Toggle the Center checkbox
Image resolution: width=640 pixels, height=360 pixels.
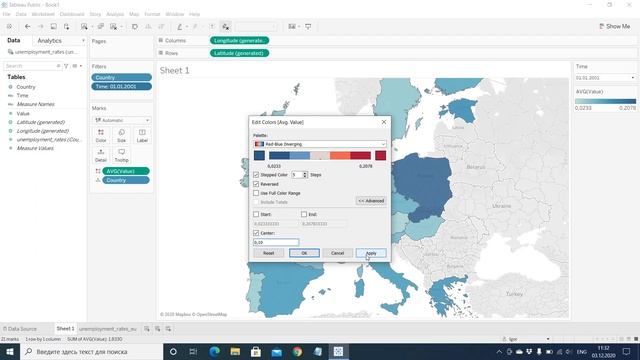256,233
